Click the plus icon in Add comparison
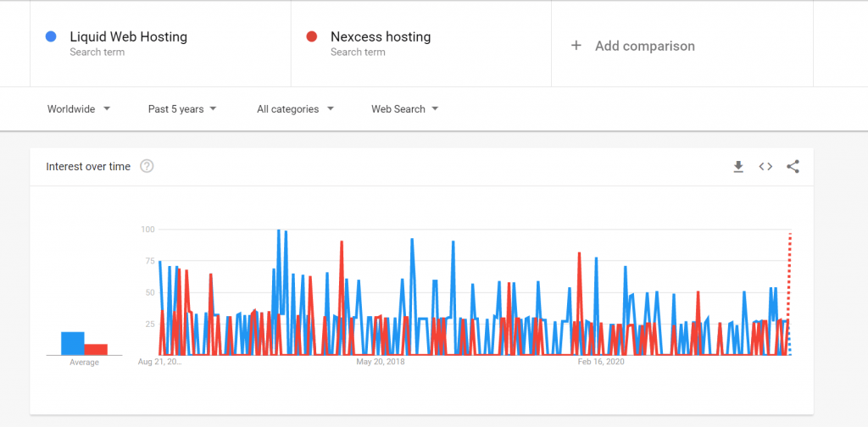The height and width of the screenshot is (427, 868). pos(576,46)
